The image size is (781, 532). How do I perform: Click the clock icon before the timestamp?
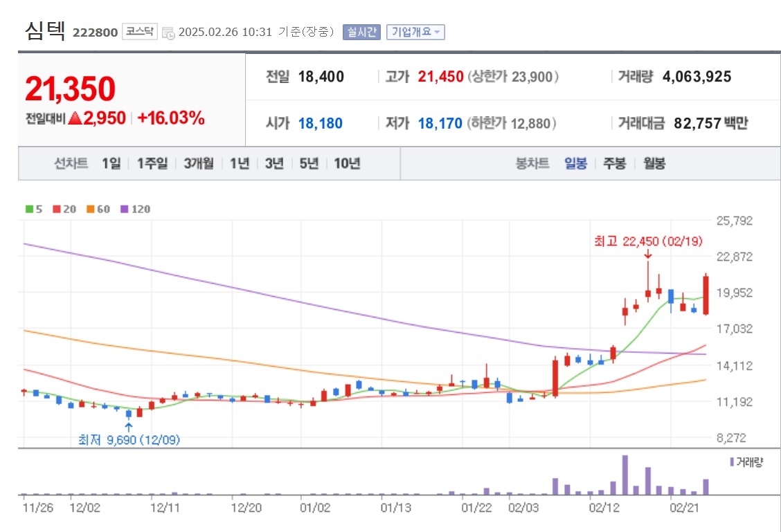[168, 33]
